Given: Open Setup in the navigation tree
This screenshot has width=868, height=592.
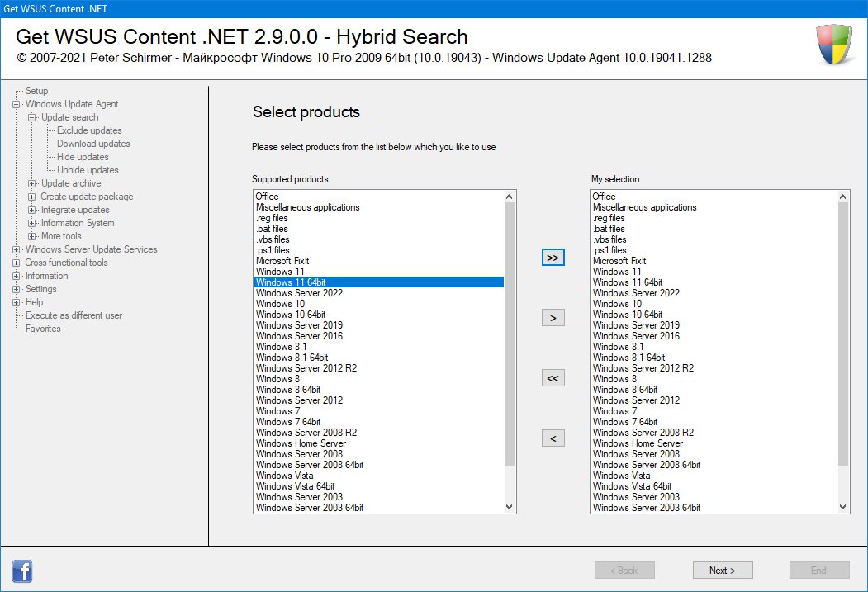Looking at the screenshot, I should coord(36,91).
